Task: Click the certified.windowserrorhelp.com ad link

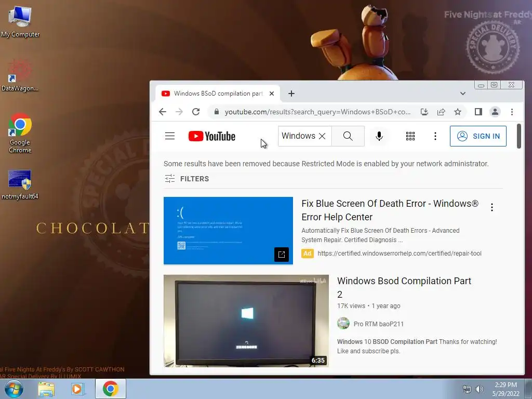Action: [400, 254]
